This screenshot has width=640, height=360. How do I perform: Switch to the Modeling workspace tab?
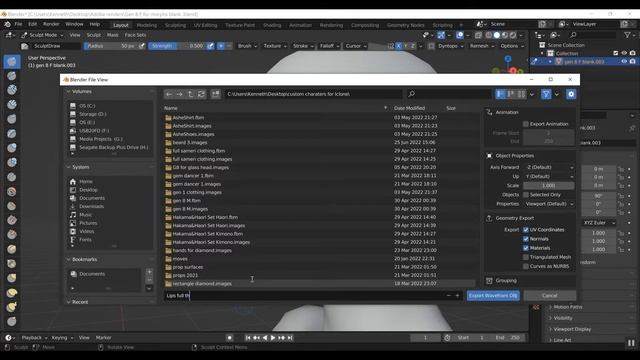(x=147, y=25)
